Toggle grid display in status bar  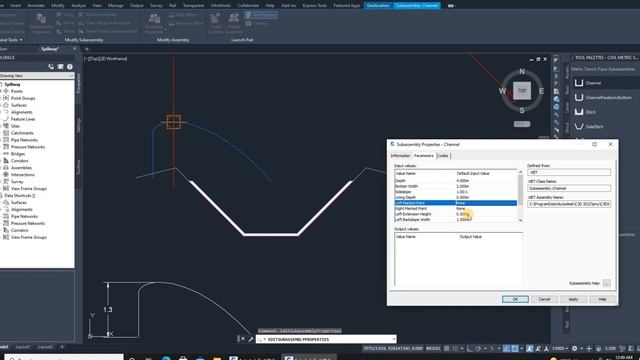pyautogui.click(x=447, y=349)
